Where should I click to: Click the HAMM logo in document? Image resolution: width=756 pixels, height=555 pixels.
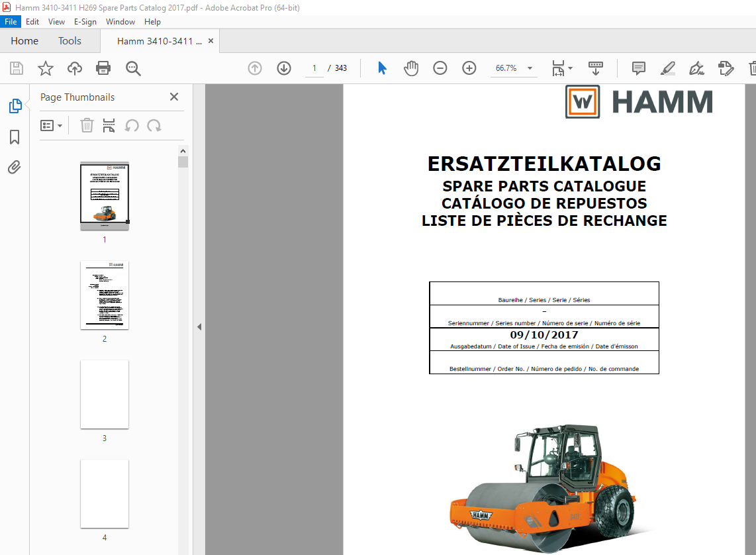click(639, 102)
